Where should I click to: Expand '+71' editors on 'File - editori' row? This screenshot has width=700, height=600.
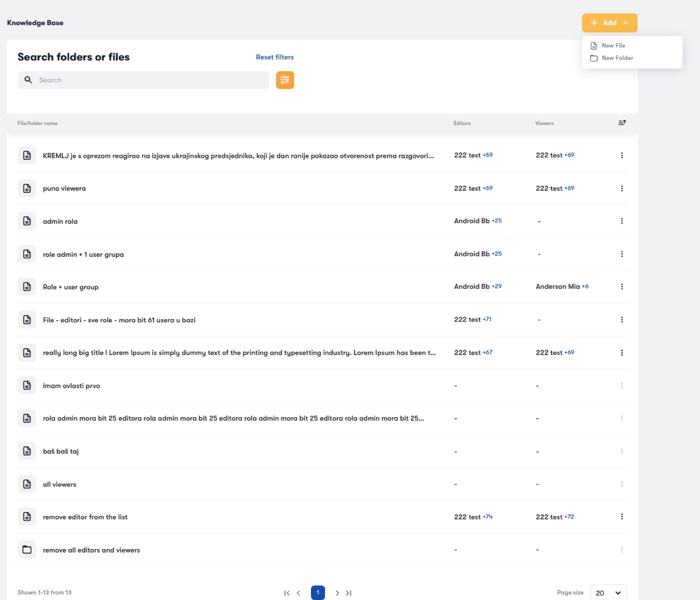tap(487, 319)
